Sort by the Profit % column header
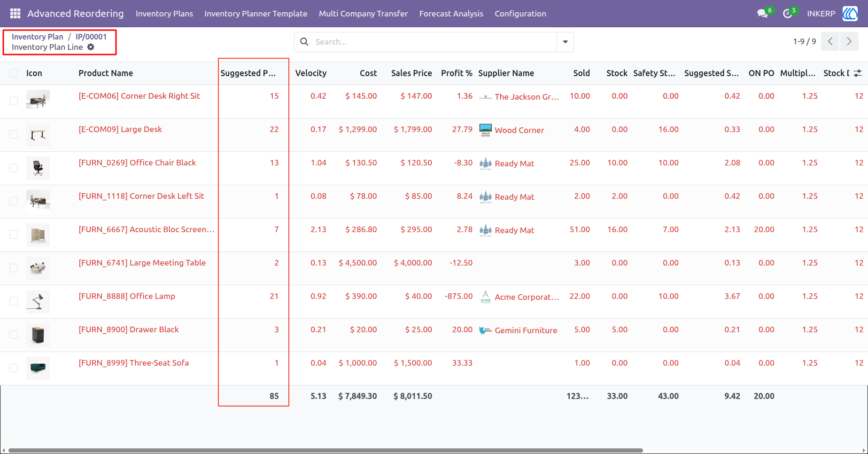This screenshot has width=868, height=454. (x=457, y=73)
